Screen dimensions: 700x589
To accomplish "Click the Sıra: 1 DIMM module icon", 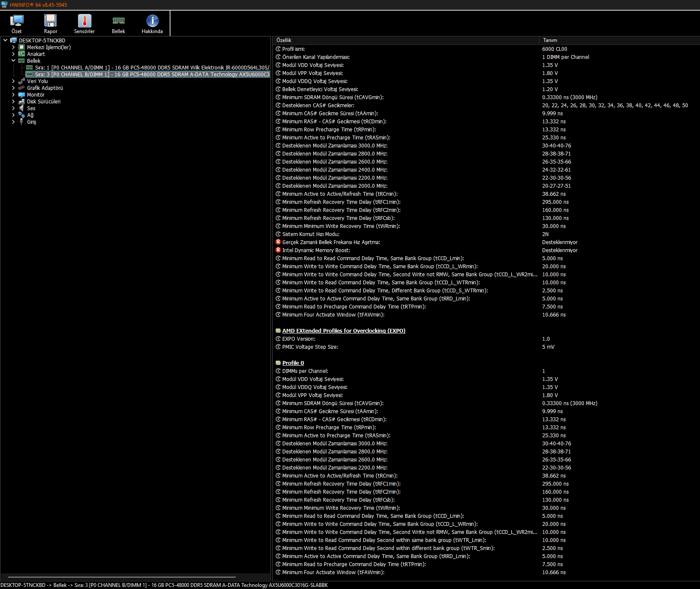I will pyautogui.click(x=30, y=67).
